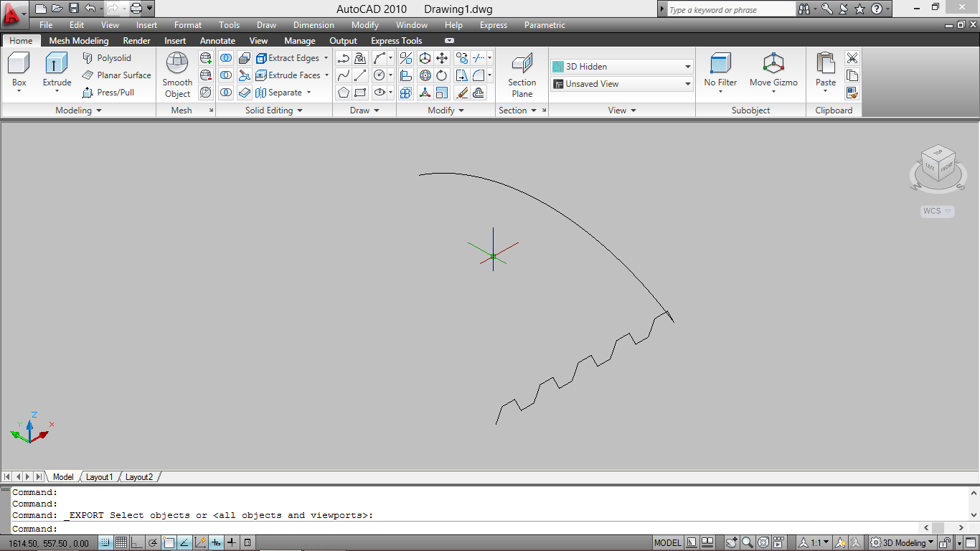Click the 3D Array tool in Modify
Viewport: 980px width, 551px height.
point(406,93)
